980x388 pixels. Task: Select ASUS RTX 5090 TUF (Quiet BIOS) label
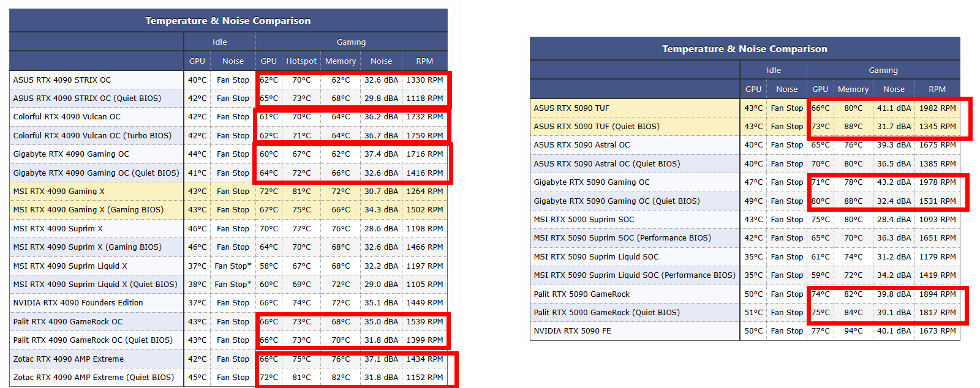click(597, 126)
